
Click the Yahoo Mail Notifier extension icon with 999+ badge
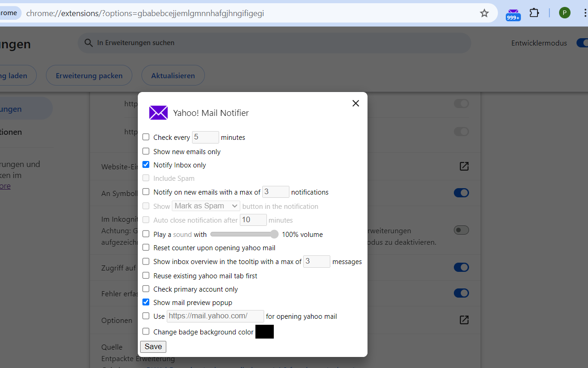[x=513, y=14]
